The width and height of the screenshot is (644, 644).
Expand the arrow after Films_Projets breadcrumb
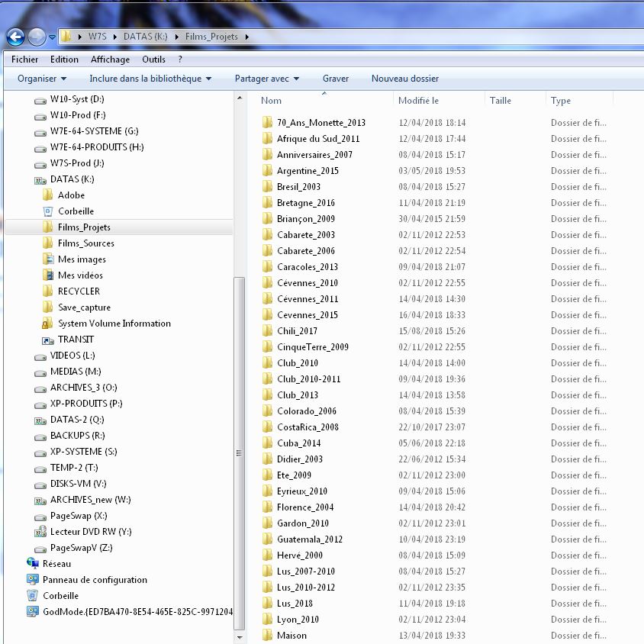tap(246, 37)
